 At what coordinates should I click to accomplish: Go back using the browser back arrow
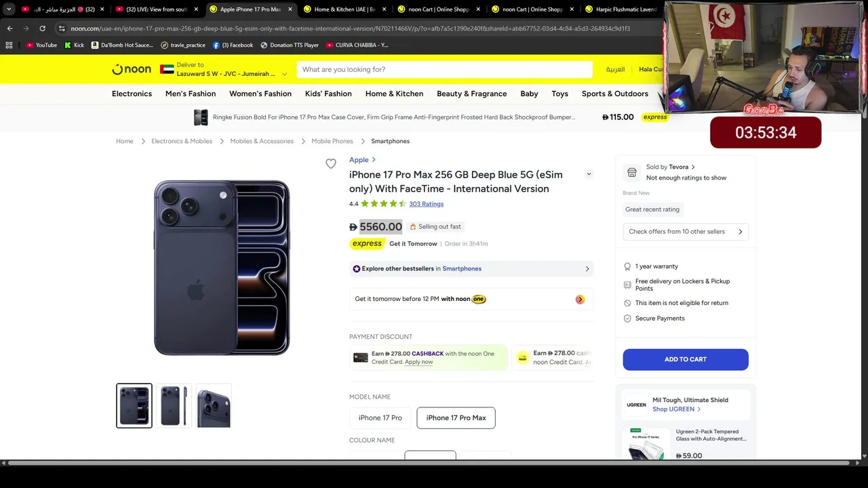click(9, 28)
